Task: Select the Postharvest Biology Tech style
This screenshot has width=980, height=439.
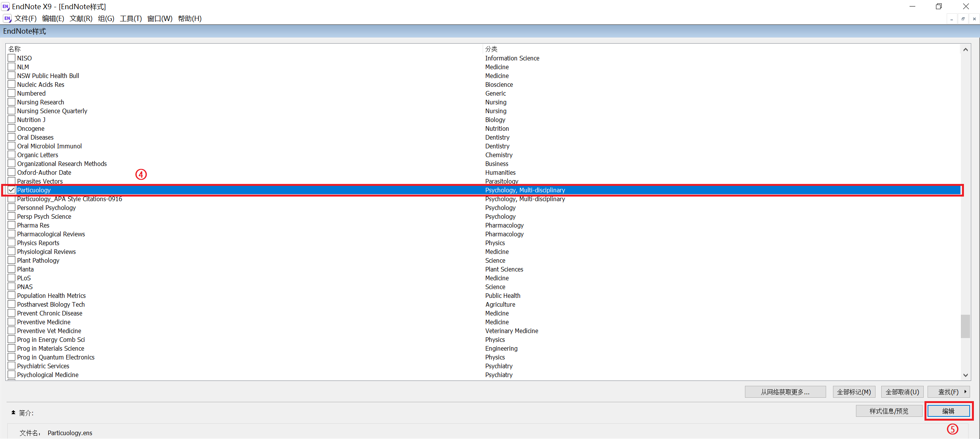Action: (51, 304)
